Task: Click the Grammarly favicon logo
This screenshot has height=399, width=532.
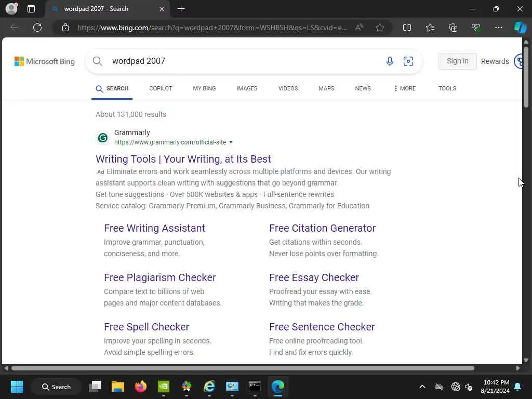Action: 103,137
